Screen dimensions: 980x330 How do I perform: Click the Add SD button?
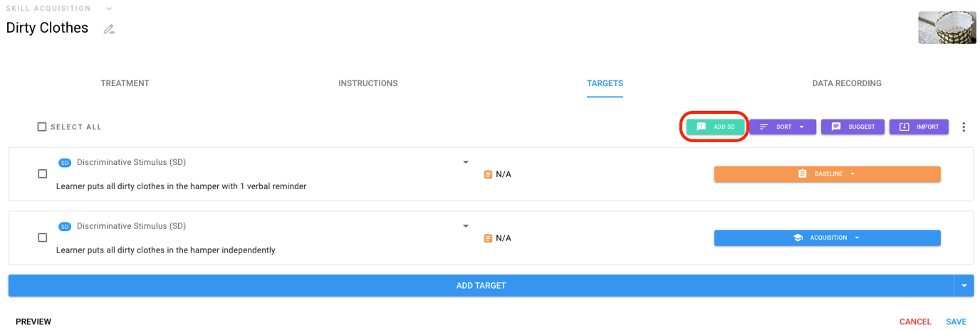click(715, 127)
